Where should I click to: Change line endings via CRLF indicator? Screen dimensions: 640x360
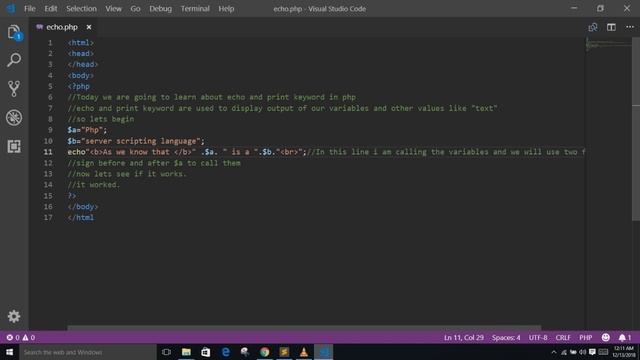[x=563, y=338]
